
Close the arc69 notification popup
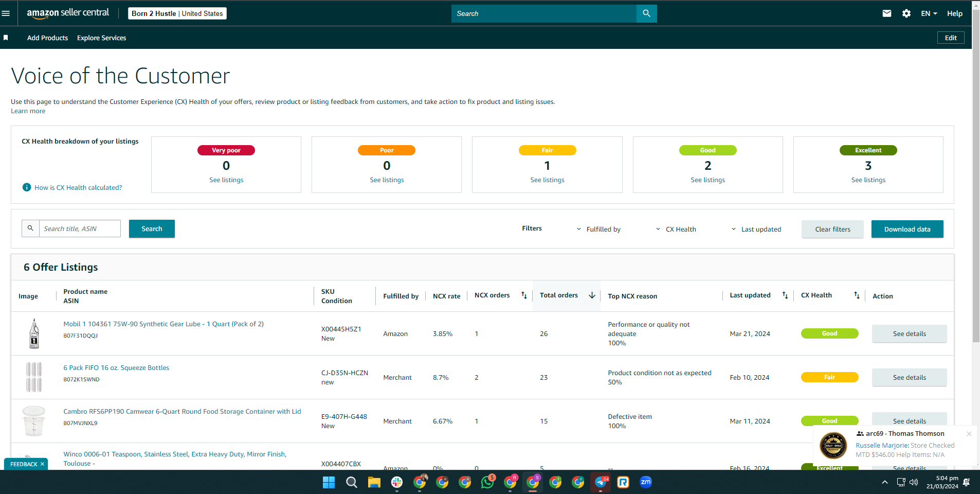[x=969, y=434]
